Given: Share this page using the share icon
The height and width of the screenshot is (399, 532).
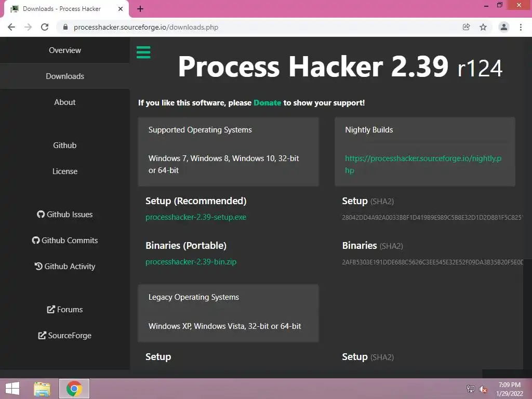Looking at the screenshot, I should click(466, 27).
